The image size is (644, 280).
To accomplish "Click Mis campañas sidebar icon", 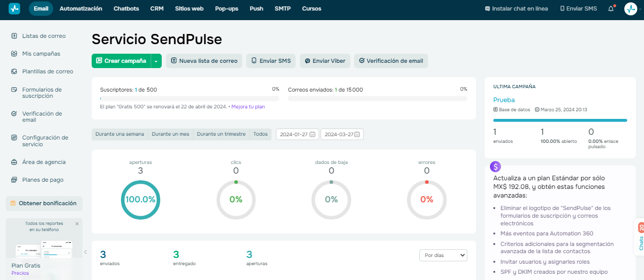I will coord(14,54).
